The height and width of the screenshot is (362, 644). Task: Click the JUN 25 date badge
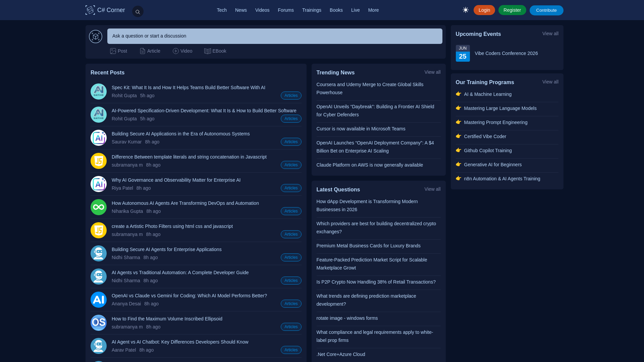[x=463, y=53]
